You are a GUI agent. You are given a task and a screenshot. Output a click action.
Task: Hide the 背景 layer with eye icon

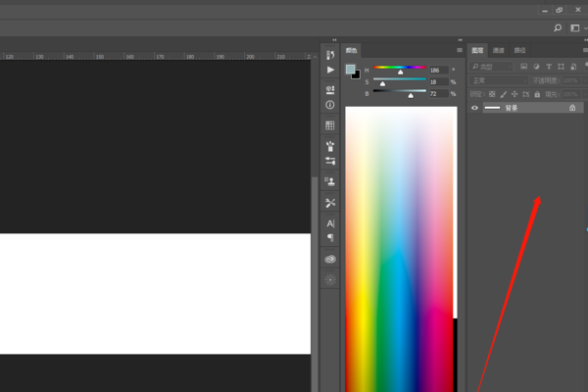coord(474,108)
